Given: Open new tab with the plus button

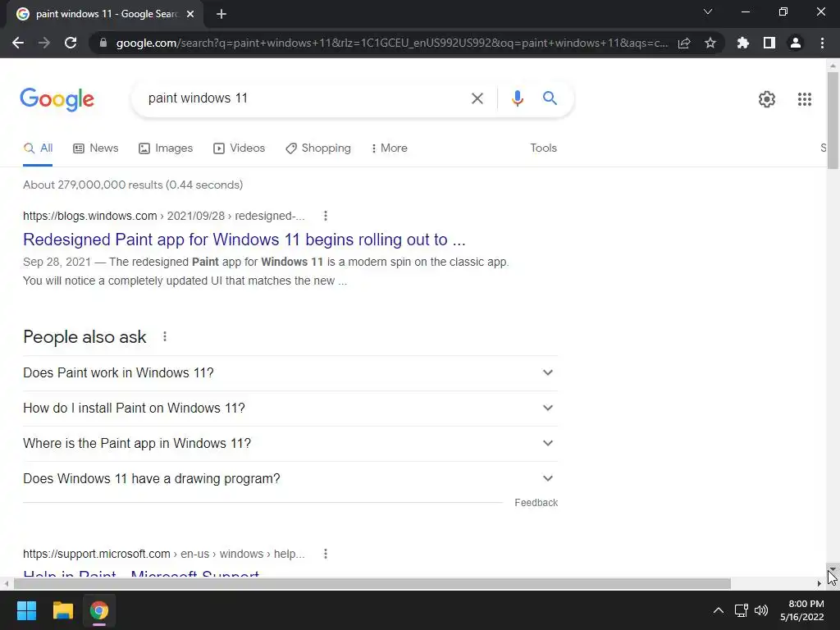Looking at the screenshot, I should (221, 15).
